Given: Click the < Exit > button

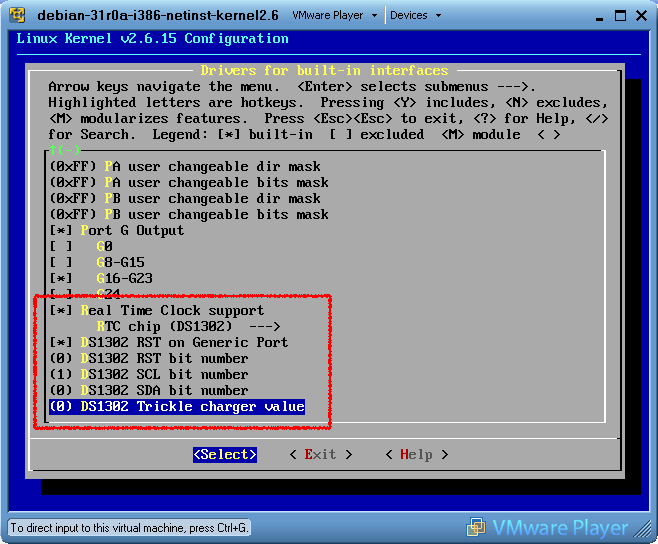Looking at the screenshot, I should [321, 455].
